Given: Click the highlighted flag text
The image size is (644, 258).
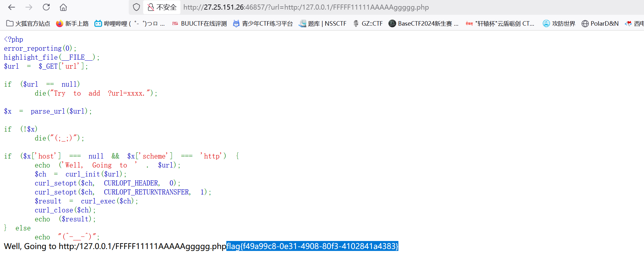Looking at the screenshot, I should [x=312, y=246].
